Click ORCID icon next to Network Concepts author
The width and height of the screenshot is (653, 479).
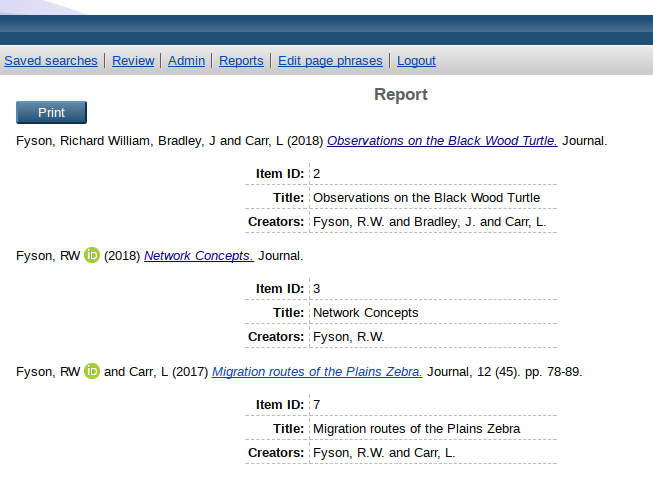tap(92, 256)
